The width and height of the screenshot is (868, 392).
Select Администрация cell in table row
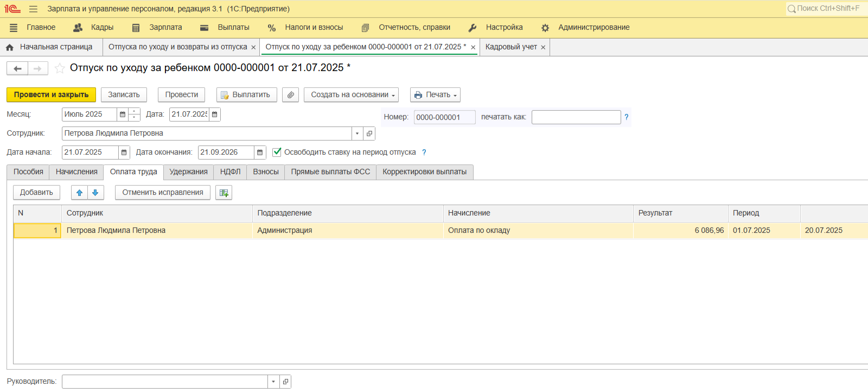coord(348,231)
